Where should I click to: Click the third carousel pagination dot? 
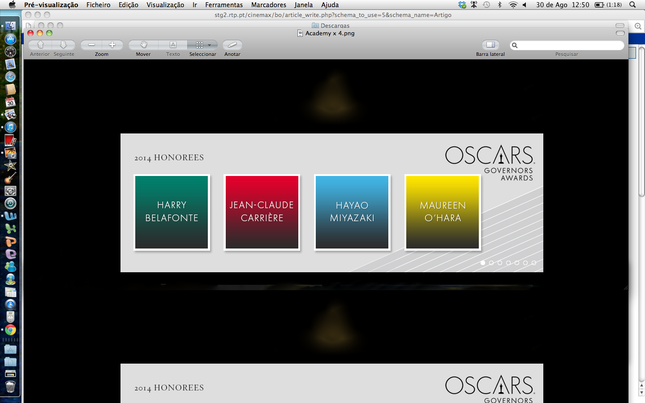[500, 262]
